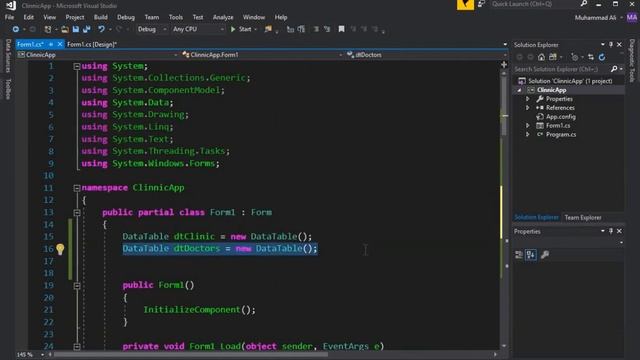Select App.config in Solution Explorer
The image size is (640, 360).
(561, 117)
